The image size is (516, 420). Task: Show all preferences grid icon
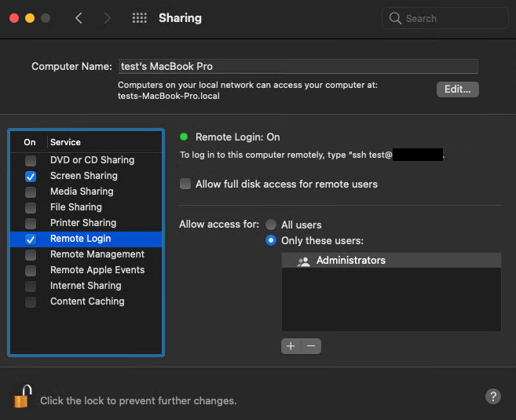tap(140, 18)
